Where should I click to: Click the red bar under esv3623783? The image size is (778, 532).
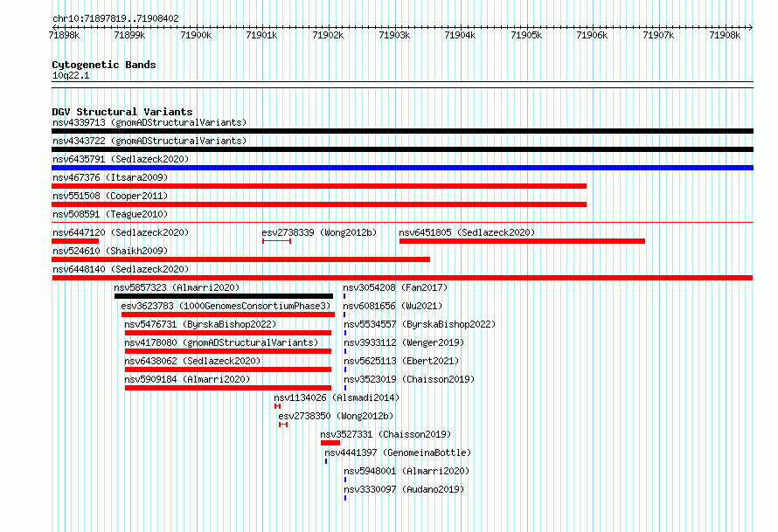pos(228,314)
